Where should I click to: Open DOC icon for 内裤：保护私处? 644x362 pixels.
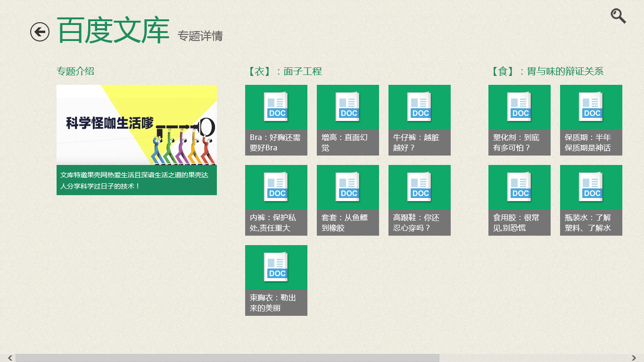(276, 187)
